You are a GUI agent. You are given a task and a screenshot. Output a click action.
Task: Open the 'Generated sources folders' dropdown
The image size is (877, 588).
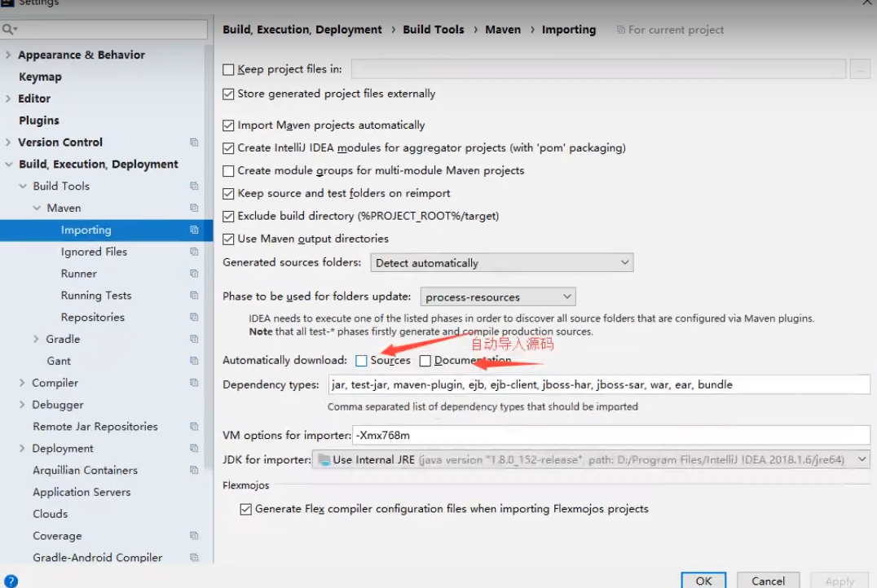[x=502, y=263]
